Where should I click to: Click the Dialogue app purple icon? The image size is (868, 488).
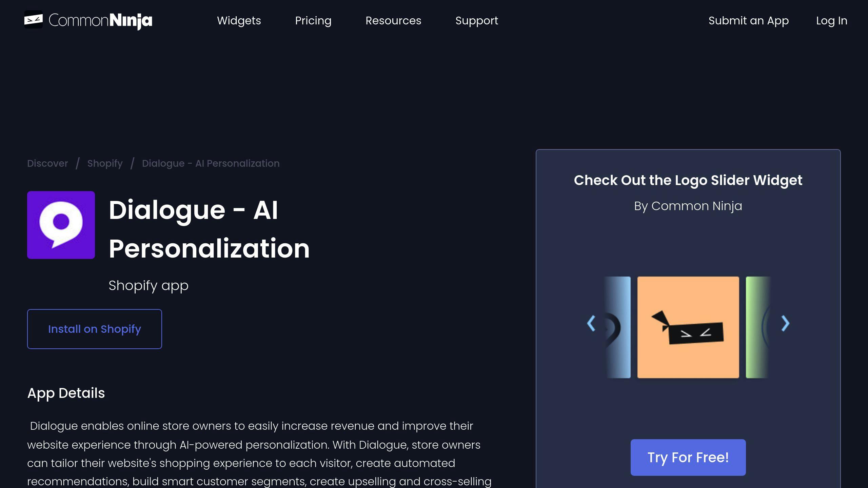[61, 225]
